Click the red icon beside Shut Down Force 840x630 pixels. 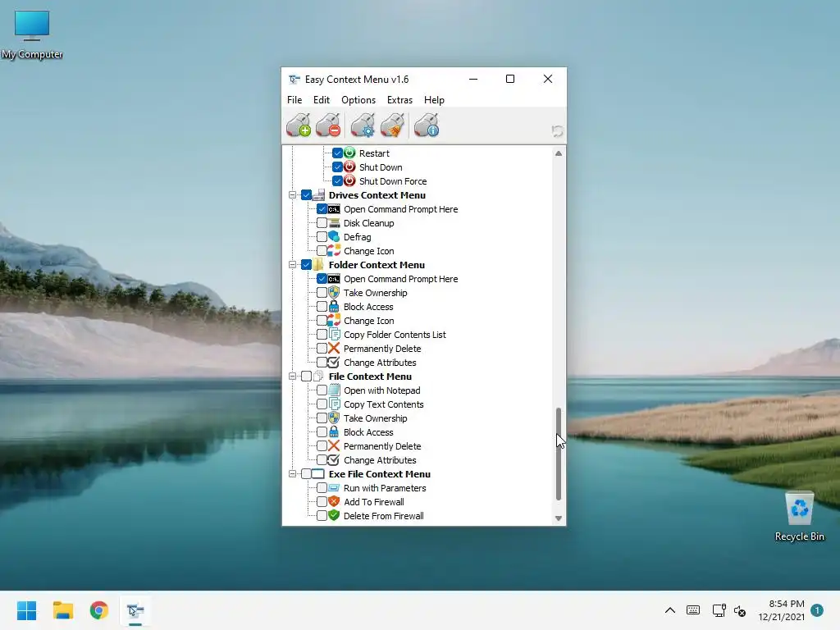[x=349, y=180]
